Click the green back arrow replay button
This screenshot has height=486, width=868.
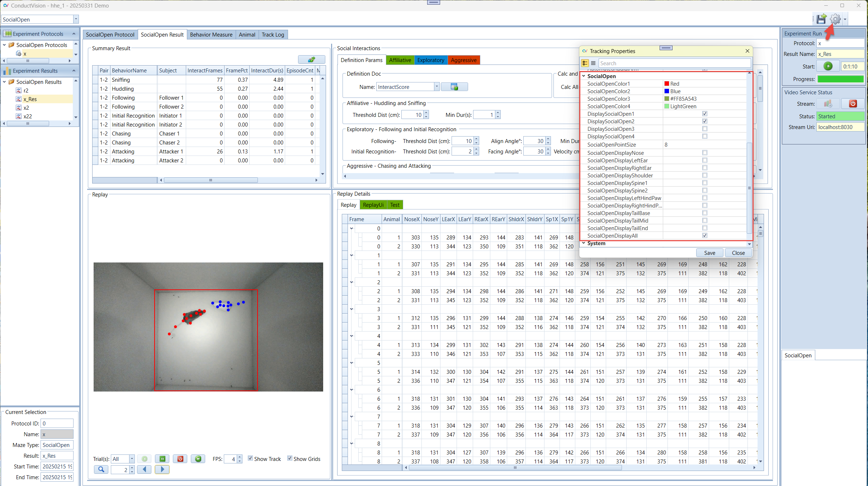click(198, 459)
